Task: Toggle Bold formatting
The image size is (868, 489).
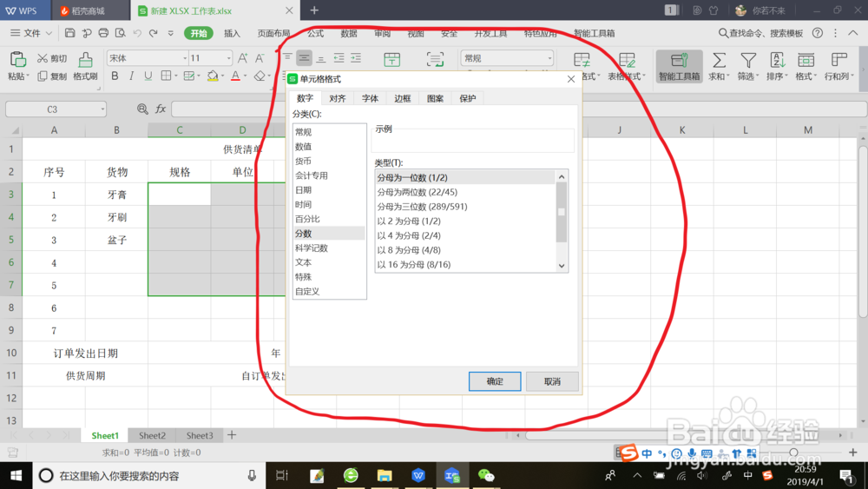Action: (x=115, y=76)
